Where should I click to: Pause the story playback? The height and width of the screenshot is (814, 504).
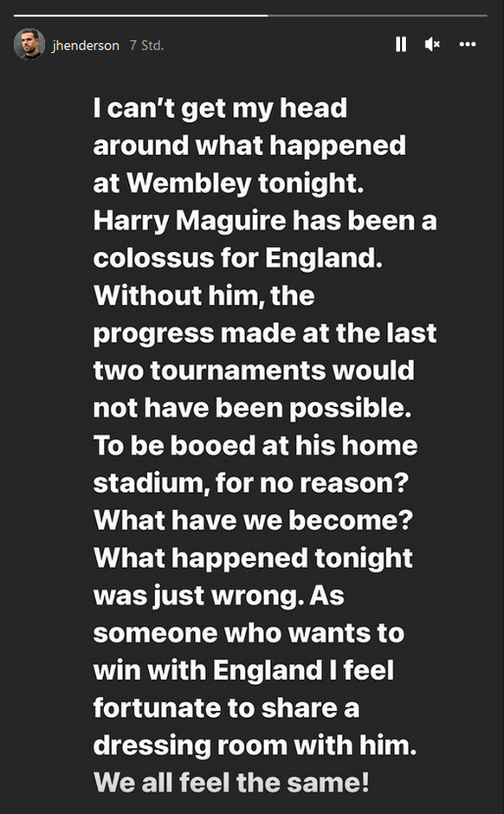click(x=401, y=45)
